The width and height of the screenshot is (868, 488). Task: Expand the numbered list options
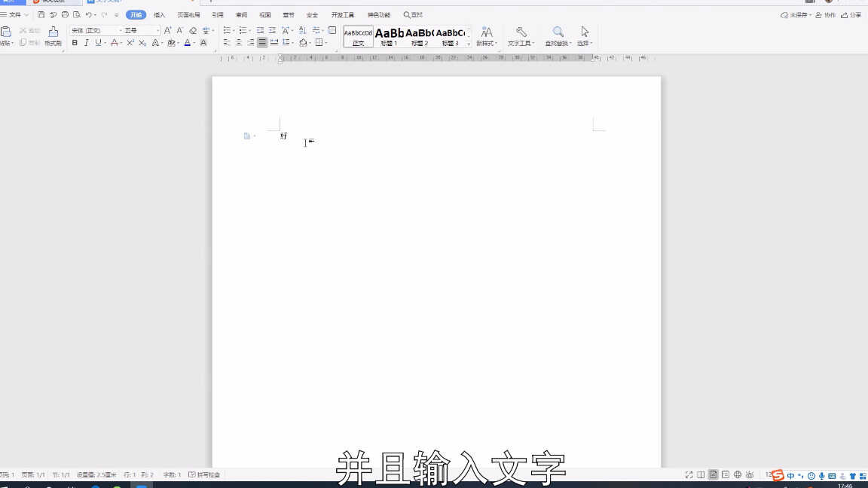pyautogui.click(x=250, y=30)
